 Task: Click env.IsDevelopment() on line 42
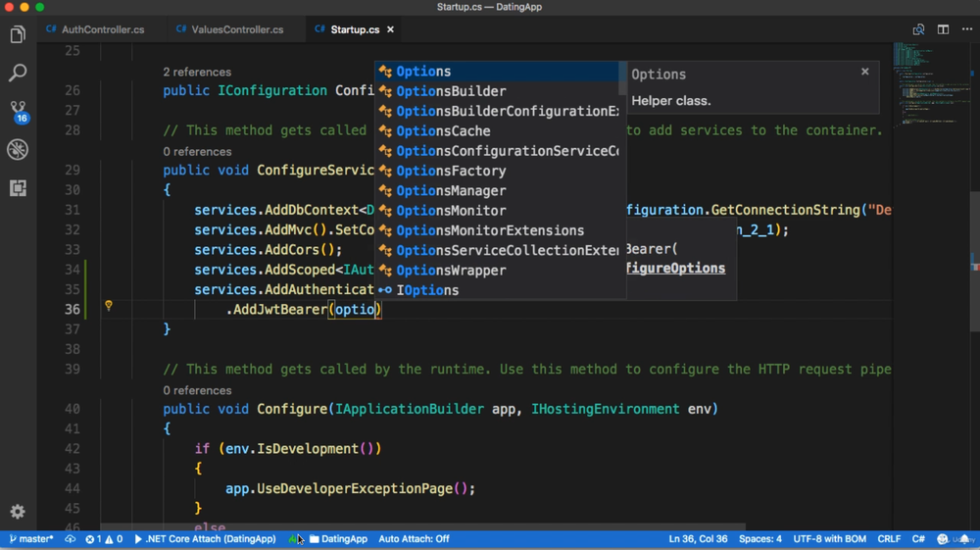click(x=299, y=449)
